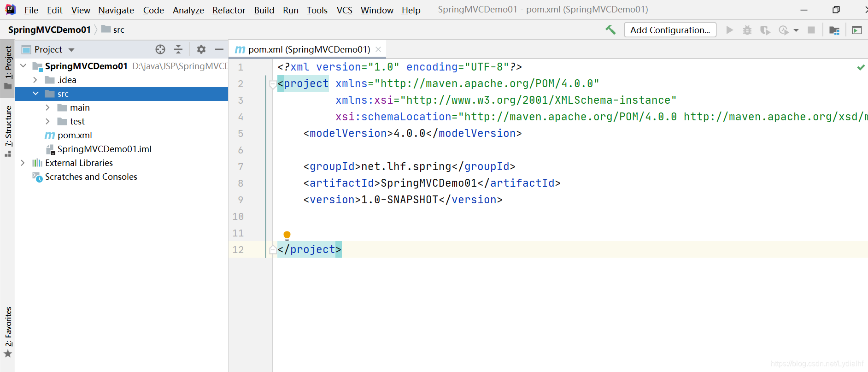Collapse the src folder
Image resolution: width=868 pixels, height=372 pixels.
[x=35, y=94]
